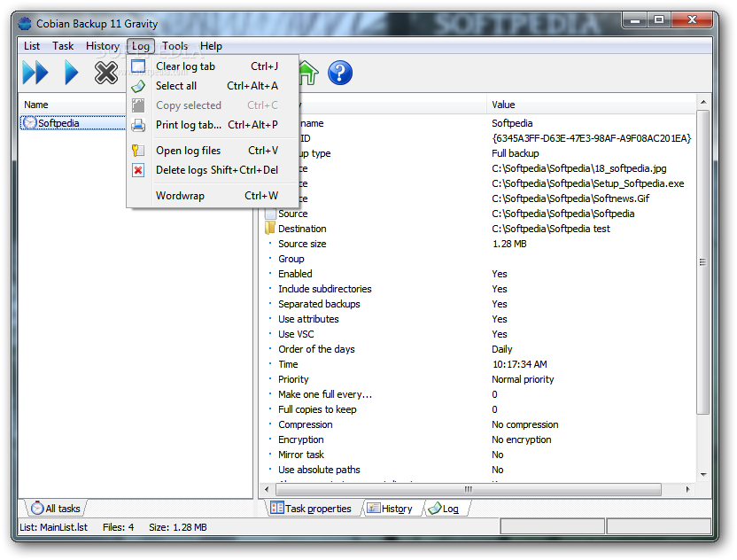Click horizontal scrollbar right arrow
Screen dimensions: 737x560
[688, 489]
